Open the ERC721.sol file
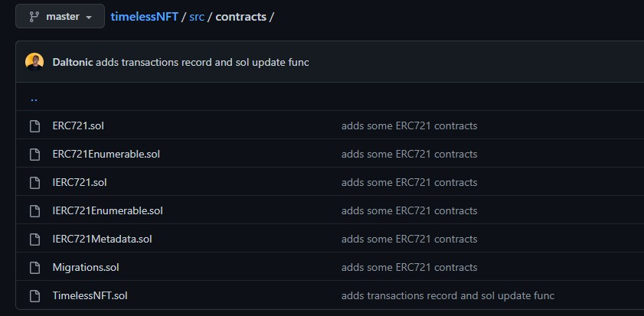The height and width of the screenshot is (316, 644). coord(78,125)
